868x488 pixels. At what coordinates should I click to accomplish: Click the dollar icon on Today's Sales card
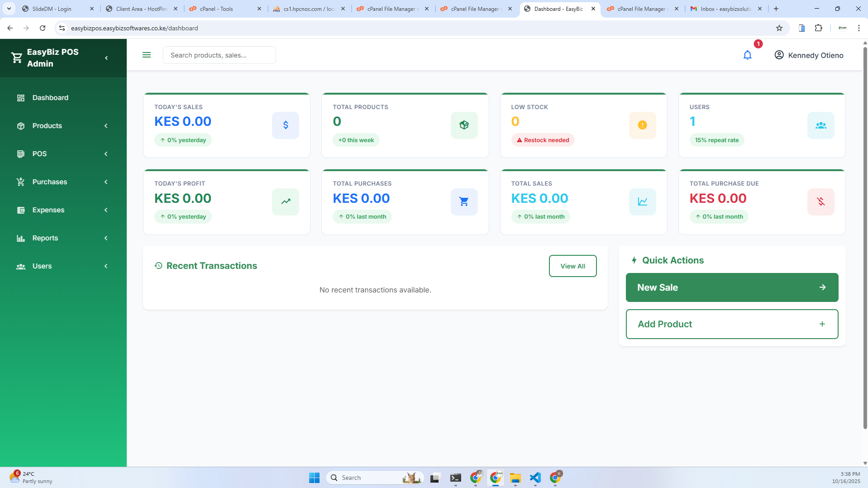[x=285, y=125]
